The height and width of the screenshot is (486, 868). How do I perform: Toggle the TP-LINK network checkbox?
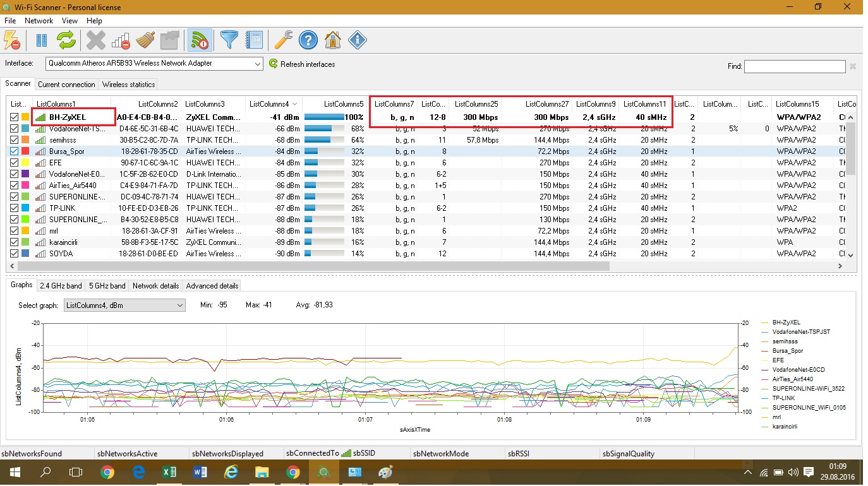pos(15,208)
